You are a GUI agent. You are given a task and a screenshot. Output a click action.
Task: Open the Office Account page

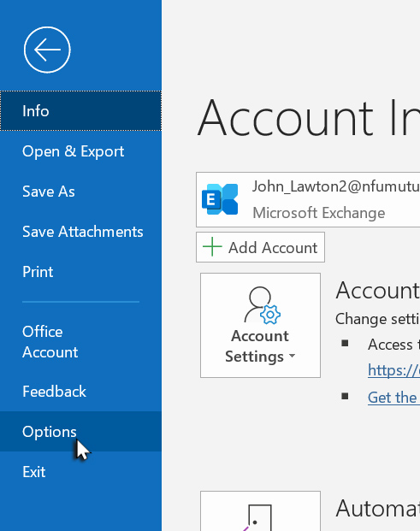point(80,342)
